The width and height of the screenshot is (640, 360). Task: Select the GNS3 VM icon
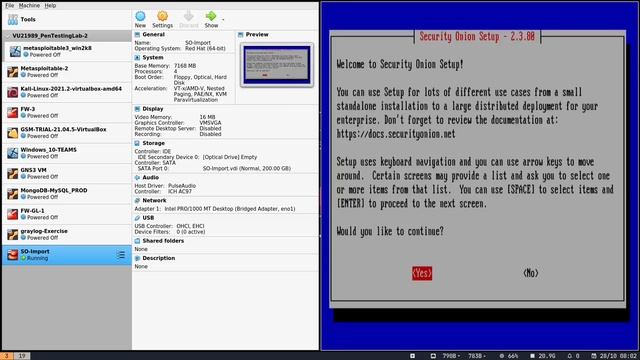[x=13, y=173]
